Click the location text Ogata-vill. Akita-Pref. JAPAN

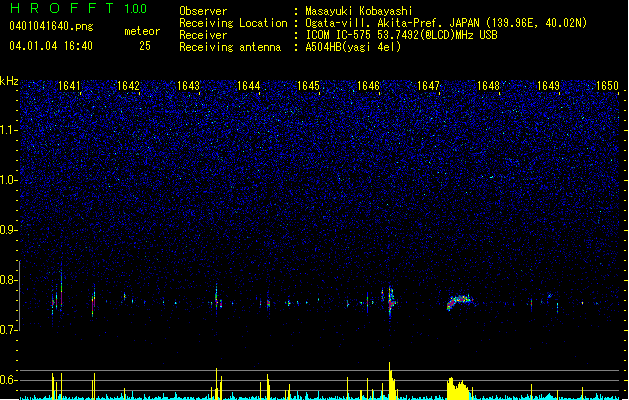coord(393,23)
